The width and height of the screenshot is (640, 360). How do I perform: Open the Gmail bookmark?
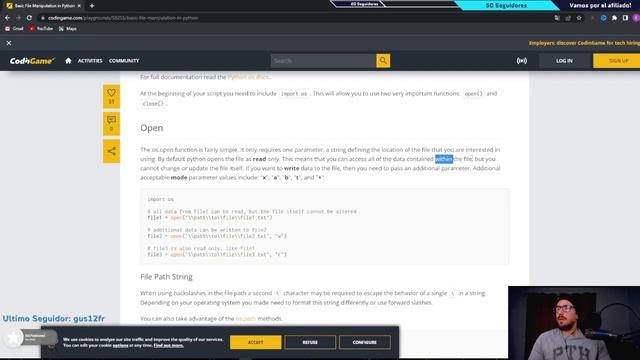(14, 29)
